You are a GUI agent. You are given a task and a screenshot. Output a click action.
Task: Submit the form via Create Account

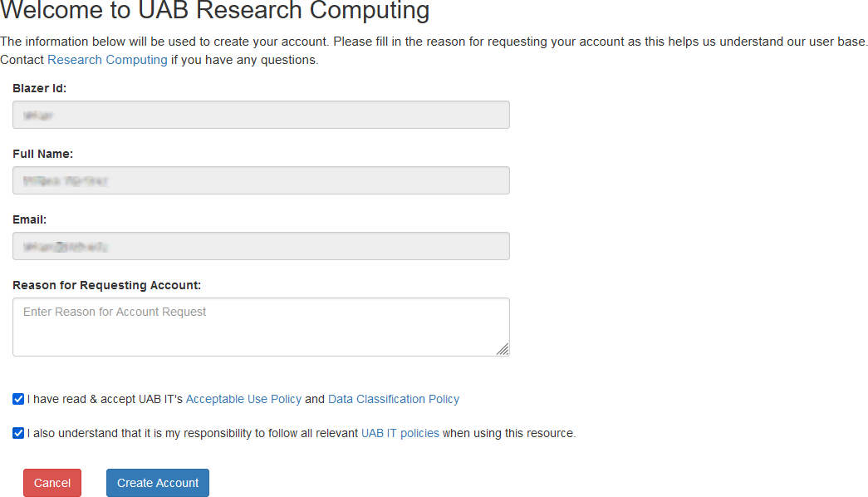(x=157, y=483)
